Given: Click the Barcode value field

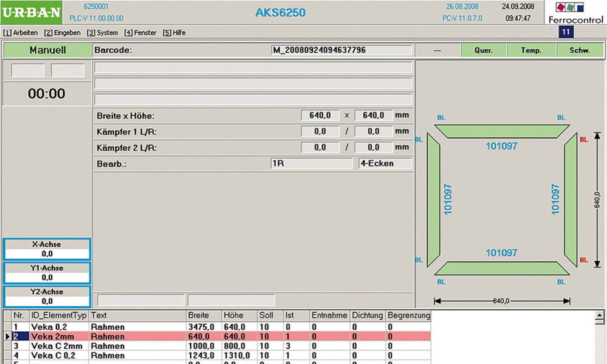Looking at the screenshot, I should (x=341, y=50).
